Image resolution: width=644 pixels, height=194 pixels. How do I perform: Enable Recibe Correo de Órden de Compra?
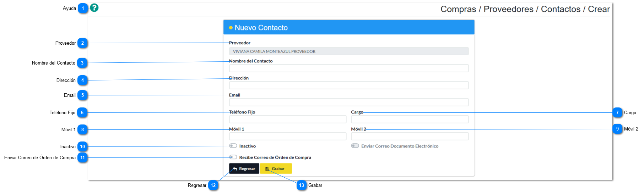[x=233, y=157]
